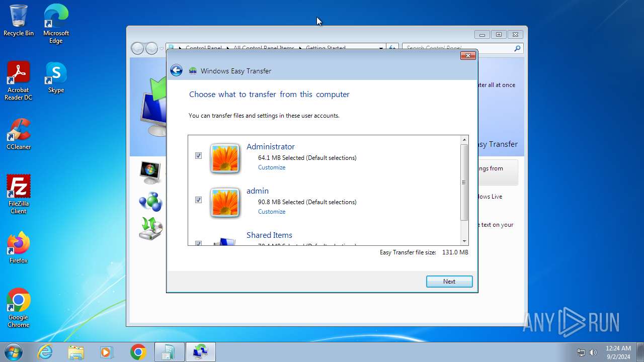The image size is (644, 362).
Task: Open Customize under Administrator
Action: (272, 167)
